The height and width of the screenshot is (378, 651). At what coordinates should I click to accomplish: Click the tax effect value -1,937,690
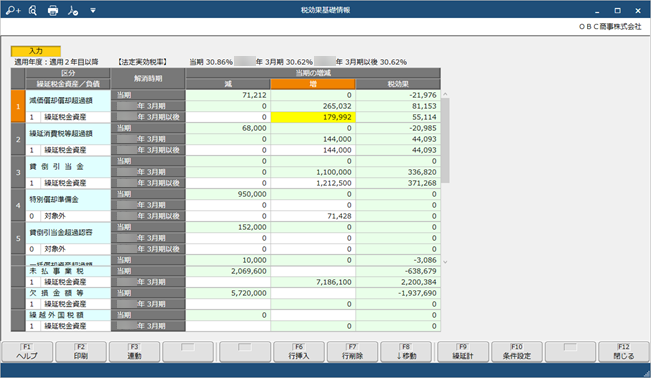click(398, 293)
